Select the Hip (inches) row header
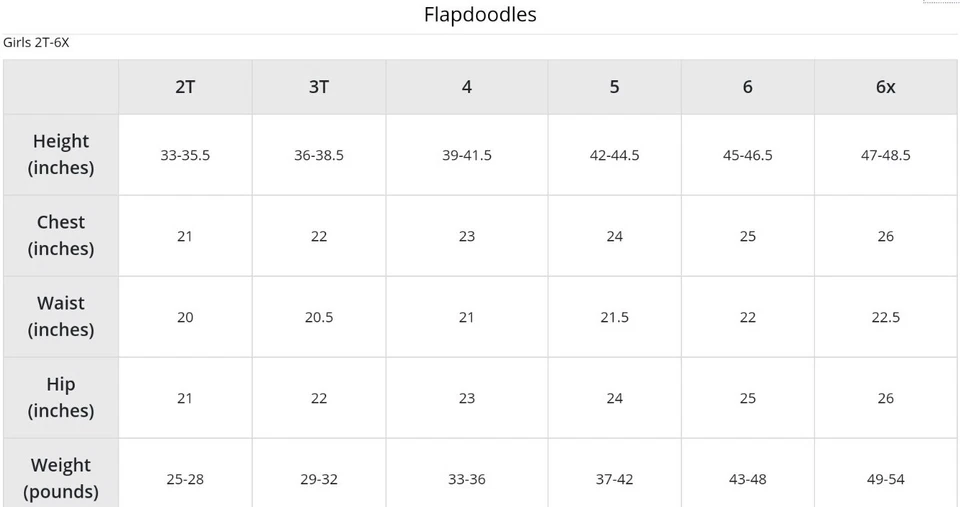The image size is (960, 507). (x=61, y=398)
